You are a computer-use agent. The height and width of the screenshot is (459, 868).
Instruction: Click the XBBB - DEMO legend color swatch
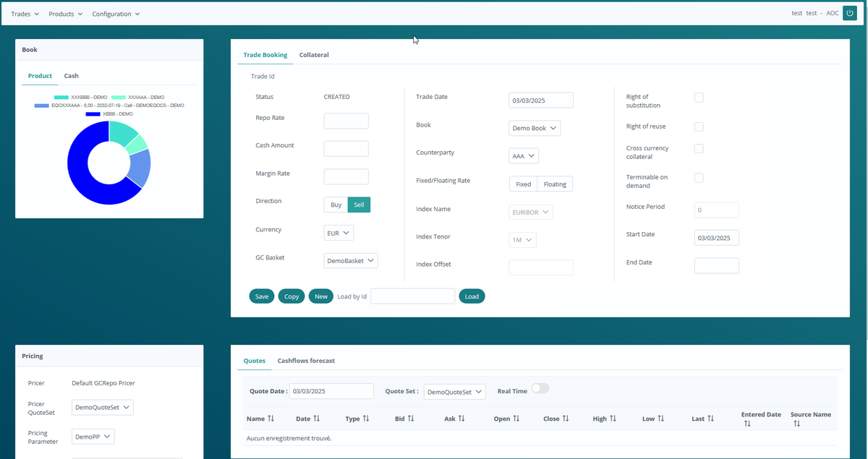point(93,114)
